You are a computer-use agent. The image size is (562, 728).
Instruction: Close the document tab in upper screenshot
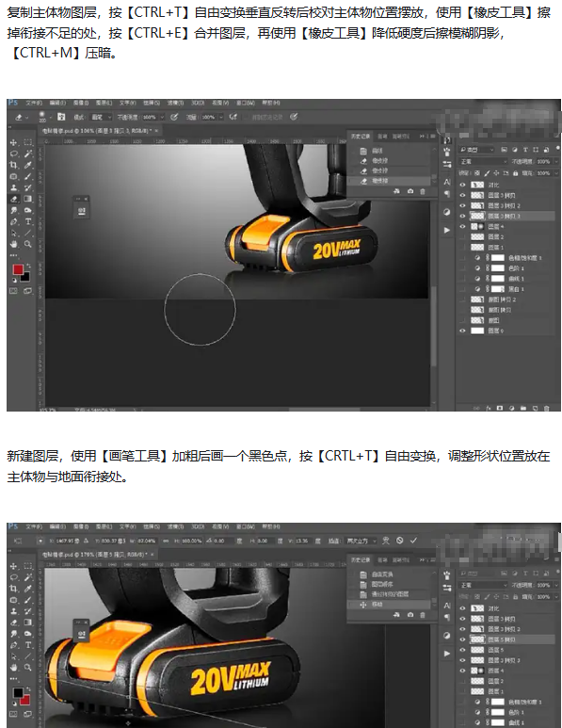tap(156, 131)
